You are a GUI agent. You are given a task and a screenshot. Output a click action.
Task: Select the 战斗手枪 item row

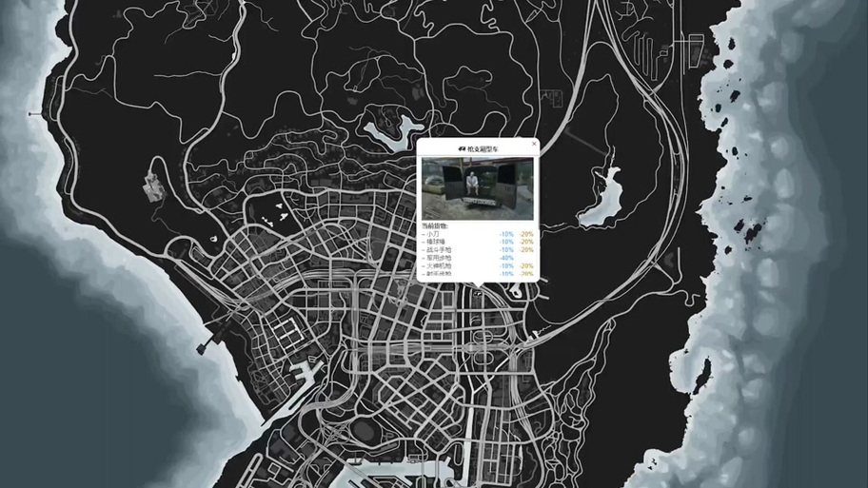(478, 250)
